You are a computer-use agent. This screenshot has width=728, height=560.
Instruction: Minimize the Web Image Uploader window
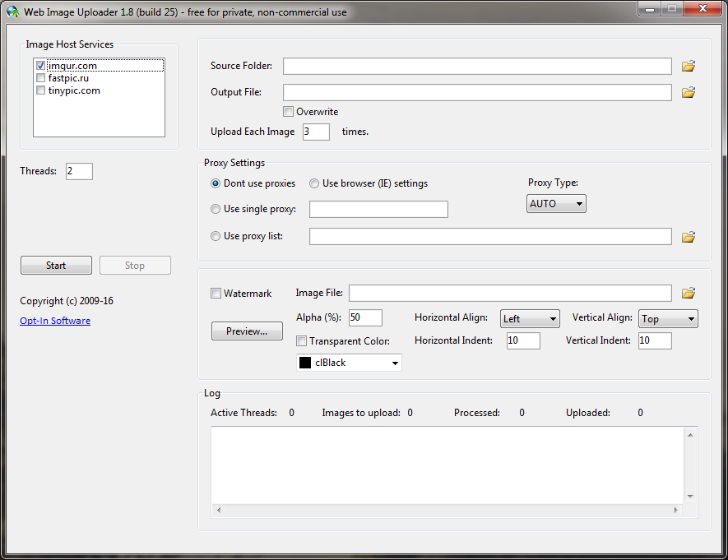point(650,9)
